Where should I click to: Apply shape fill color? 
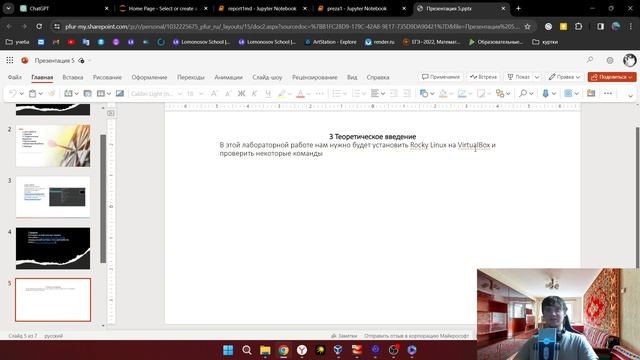point(443,93)
